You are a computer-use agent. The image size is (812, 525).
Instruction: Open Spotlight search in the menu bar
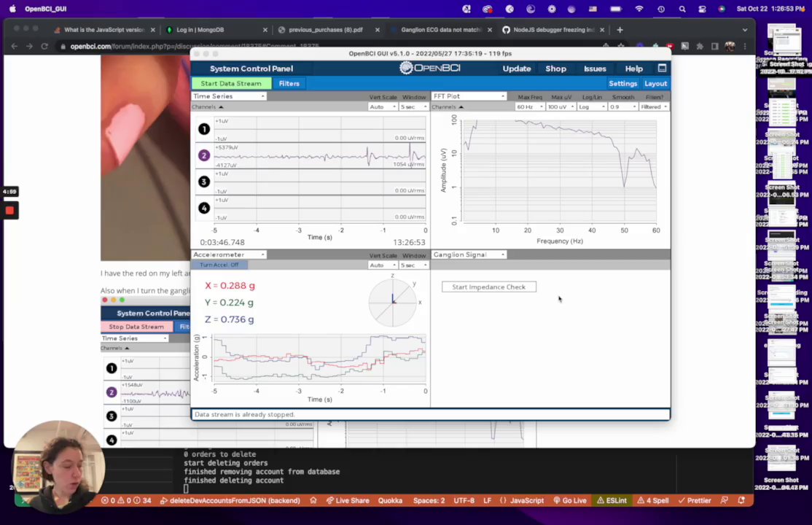pos(682,9)
